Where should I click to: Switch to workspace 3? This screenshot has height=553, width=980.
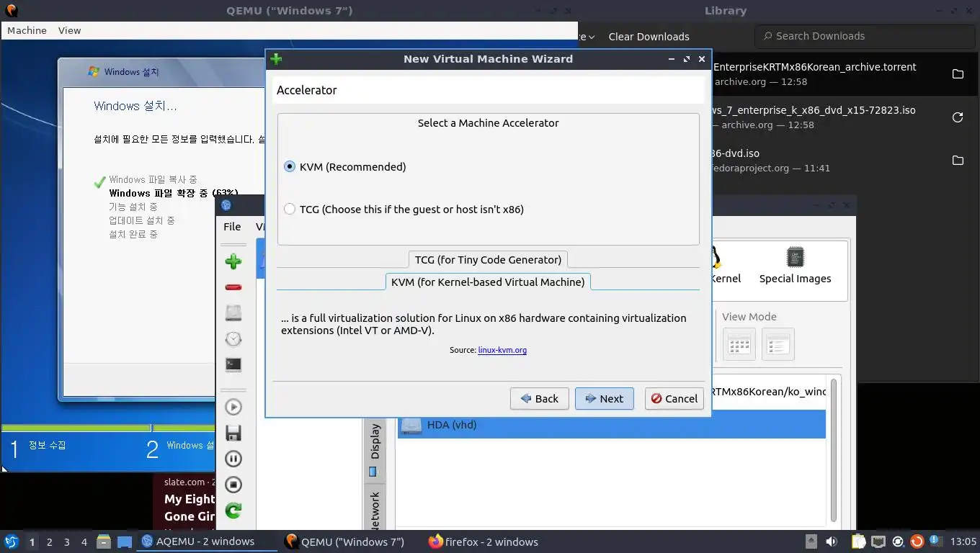coord(67,542)
